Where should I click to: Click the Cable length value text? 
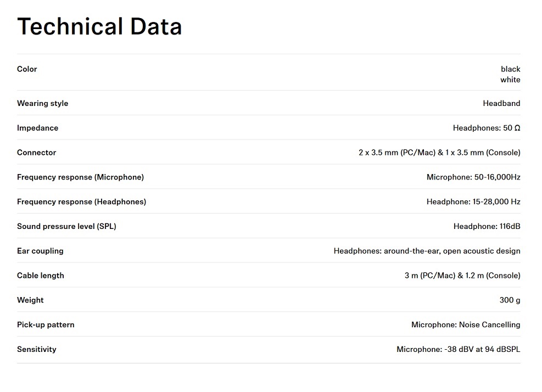[x=462, y=276]
